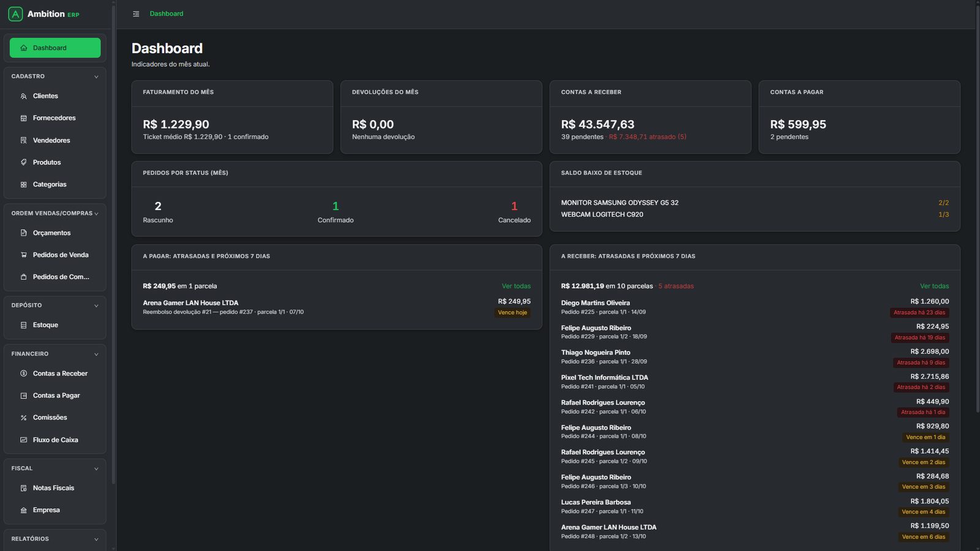Click the Pedidos de Compra bag icon
Image resolution: width=980 pixels, height=551 pixels.
click(24, 277)
